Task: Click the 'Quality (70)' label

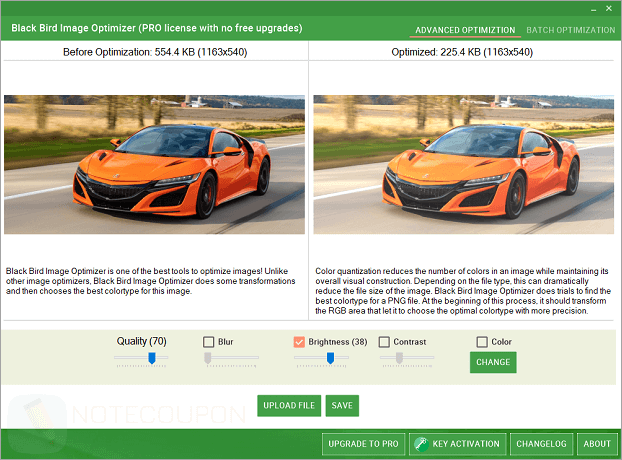Action: 142,341
